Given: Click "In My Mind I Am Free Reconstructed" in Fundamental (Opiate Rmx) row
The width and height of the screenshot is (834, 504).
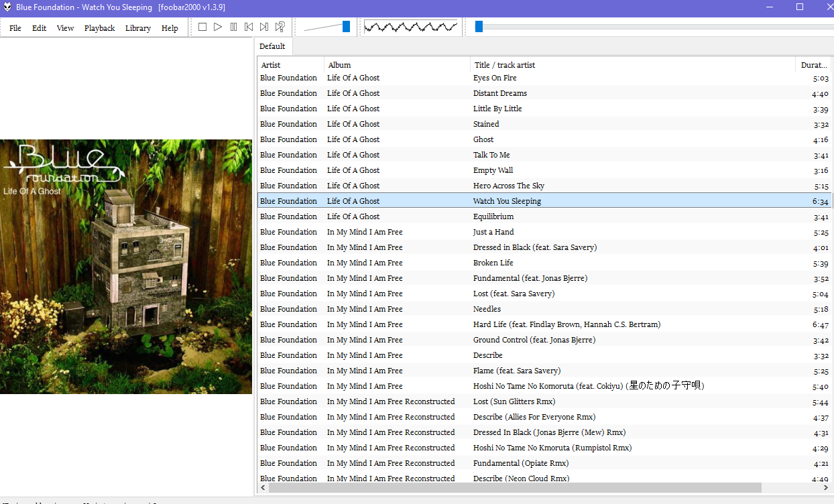Looking at the screenshot, I should pyautogui.click(x=391, y=463).
